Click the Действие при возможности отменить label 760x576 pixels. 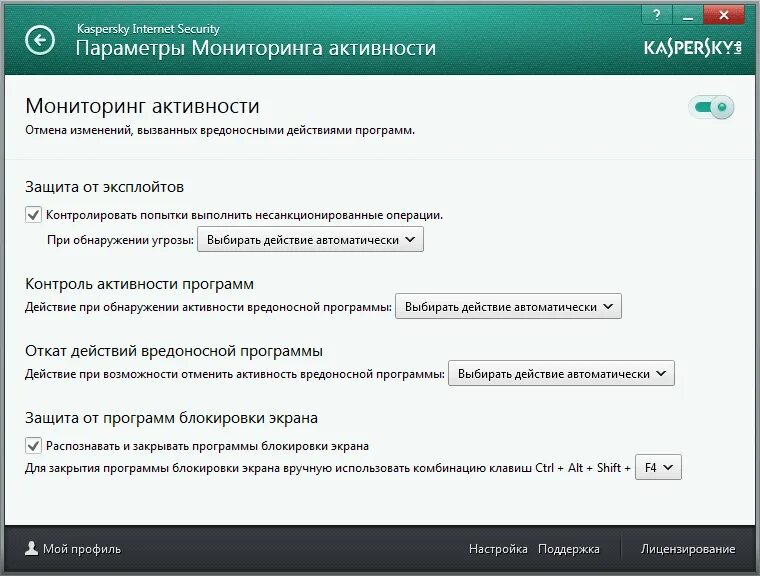click(x=235, y=374)
